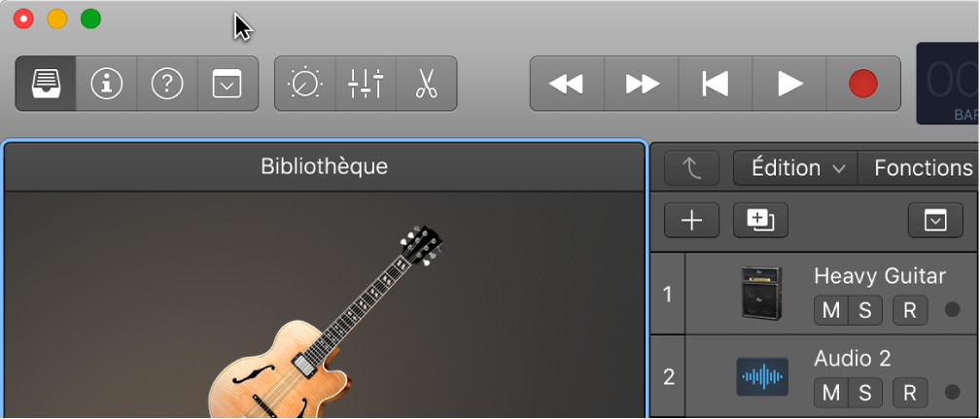Show the Mixer with the faders icon
980x419 pixels.
(x=366, y=85)
